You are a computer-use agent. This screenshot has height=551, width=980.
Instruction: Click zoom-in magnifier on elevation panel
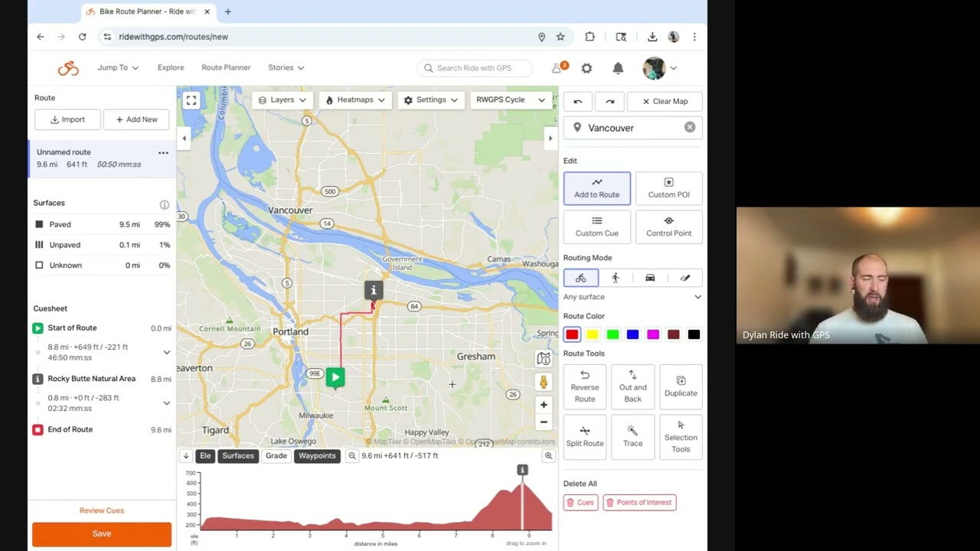click(548, 456)
